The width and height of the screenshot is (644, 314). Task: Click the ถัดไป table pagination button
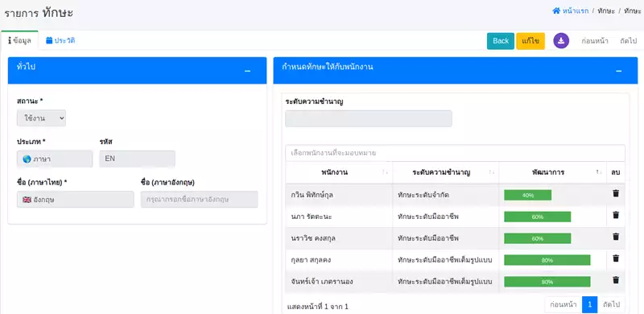(611, 305)
